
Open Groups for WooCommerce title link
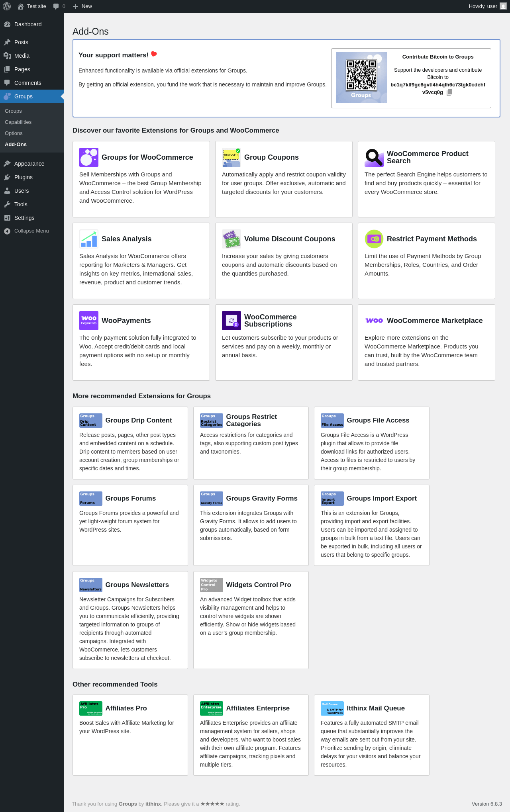point(147,157)
